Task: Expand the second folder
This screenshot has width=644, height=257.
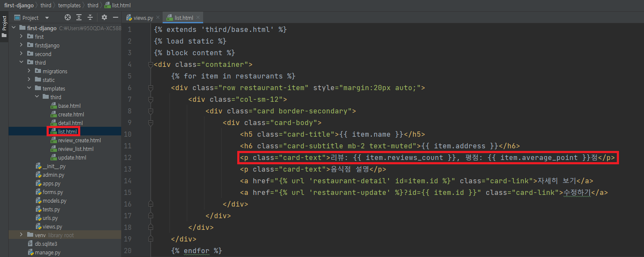Action: click(x=21, y=54)
